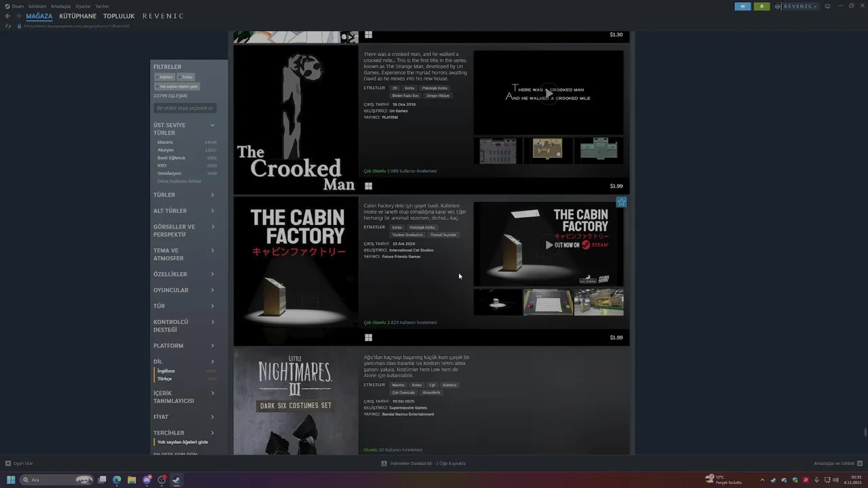Open publisher Future Friends Games link

[x=401, y=257]
